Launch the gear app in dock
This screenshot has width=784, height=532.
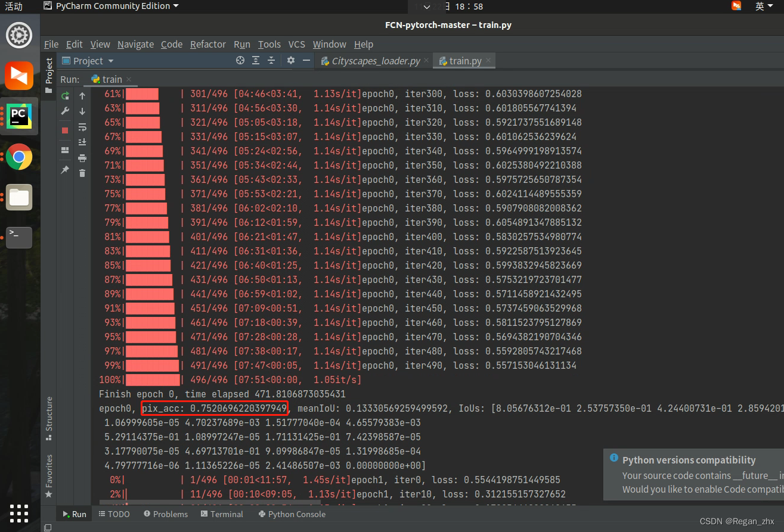(x=19, y=35)
